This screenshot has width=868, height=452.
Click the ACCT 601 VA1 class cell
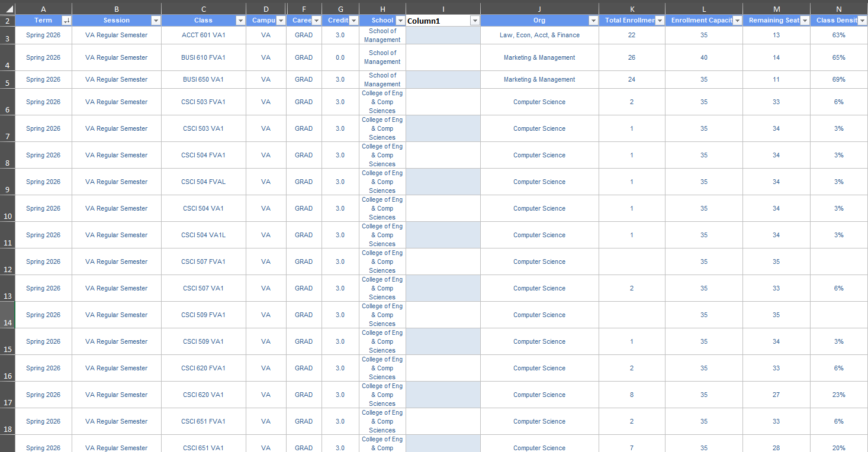tap(203, 35)
